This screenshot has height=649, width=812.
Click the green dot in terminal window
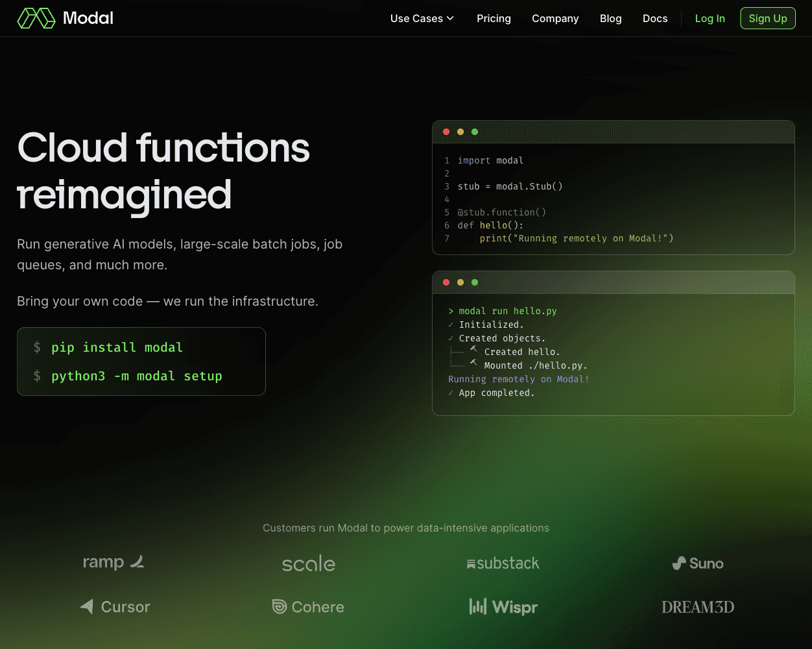[x=475, y=282]
